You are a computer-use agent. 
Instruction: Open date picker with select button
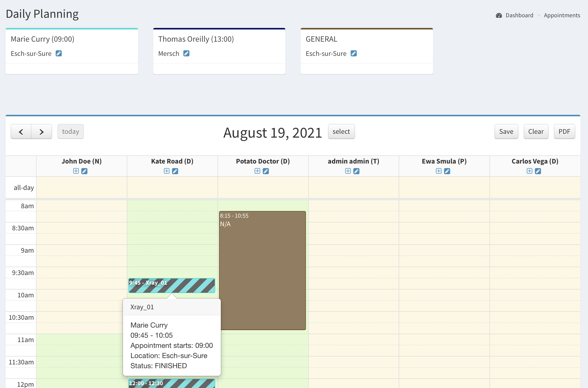(341, 132)
